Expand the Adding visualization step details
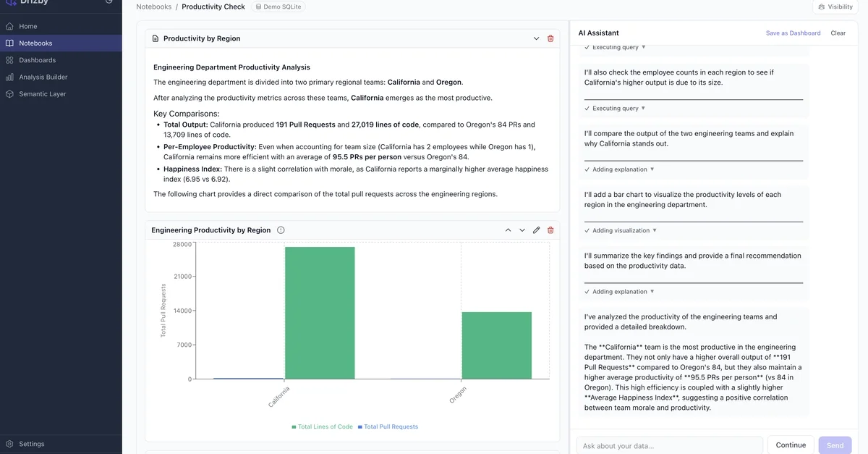The image size is (868, 454). [620, 230]
